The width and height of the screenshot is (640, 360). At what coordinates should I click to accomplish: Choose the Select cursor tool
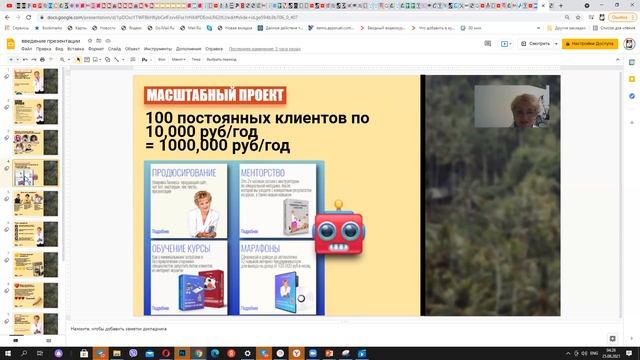tap(78, 60)
